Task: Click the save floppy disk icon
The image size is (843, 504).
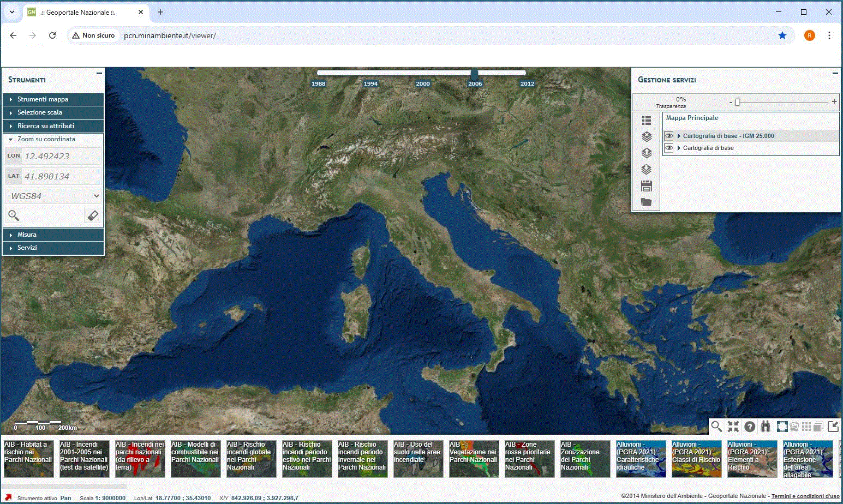Action: [x=647, y=186]
